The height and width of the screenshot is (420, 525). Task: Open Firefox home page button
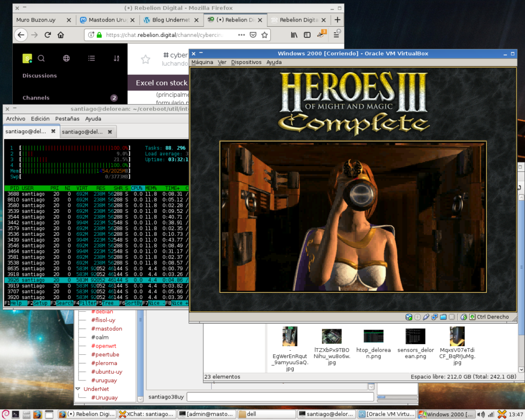click(x=60, y=35)
